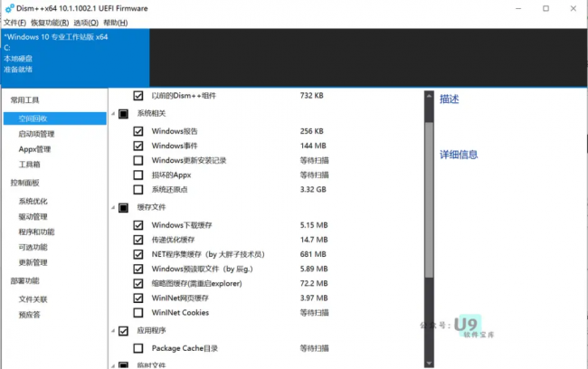The width and height of the screenshot is (588, 369).
Task: Collapse the 应用程序 group arrow
Action: click(113, 331)
